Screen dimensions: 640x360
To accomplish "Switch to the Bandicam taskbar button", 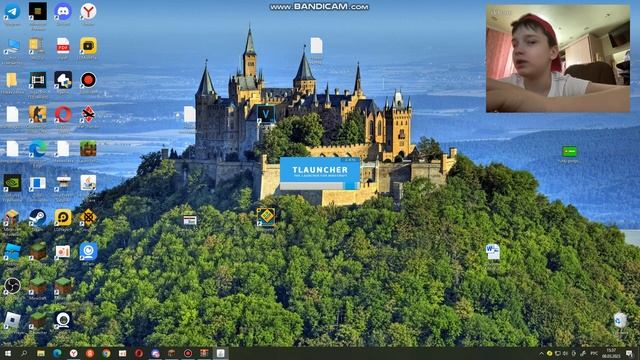I will pyautogui.click(x=188, y=353).
